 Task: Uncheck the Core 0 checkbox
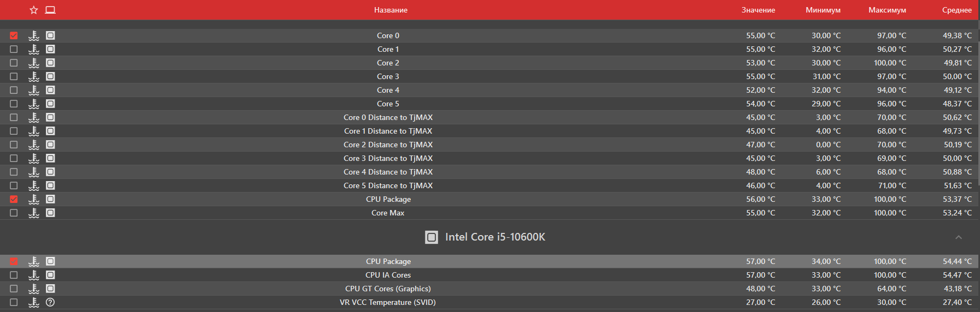(x=14, y=35)
